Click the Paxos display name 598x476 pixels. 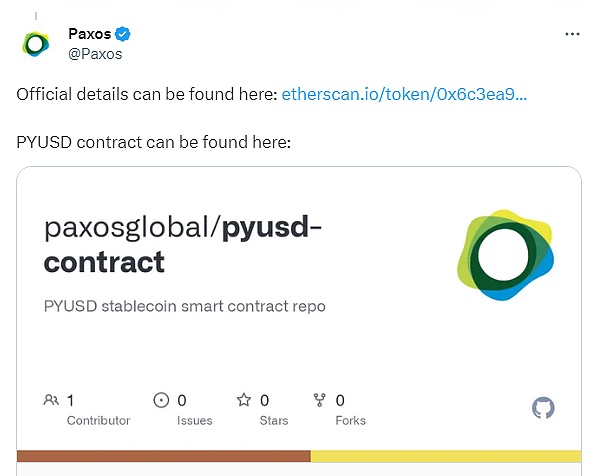point(90,34)
